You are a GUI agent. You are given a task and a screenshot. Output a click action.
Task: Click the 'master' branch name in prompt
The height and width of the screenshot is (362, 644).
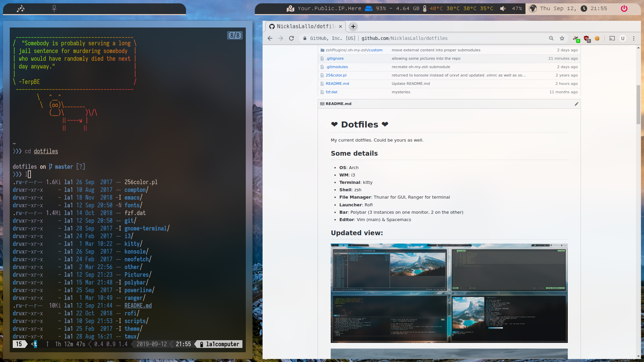(x=64, y=167)
